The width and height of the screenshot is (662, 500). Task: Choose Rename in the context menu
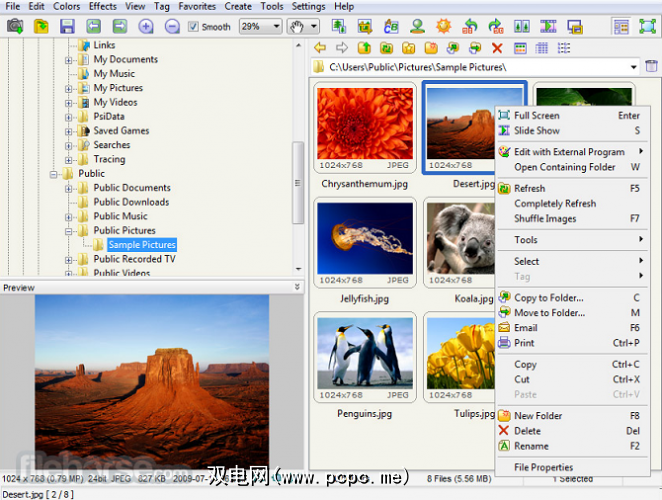click(531, 446)
